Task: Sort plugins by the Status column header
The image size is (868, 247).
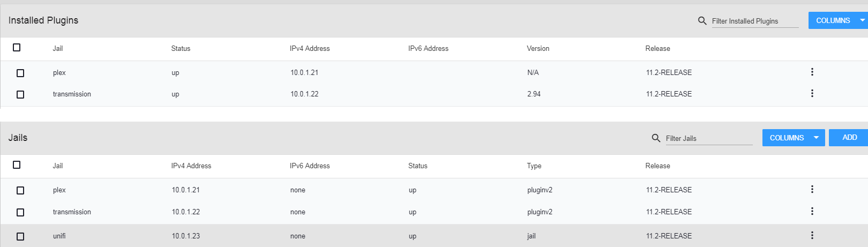Action: [181, 48]
